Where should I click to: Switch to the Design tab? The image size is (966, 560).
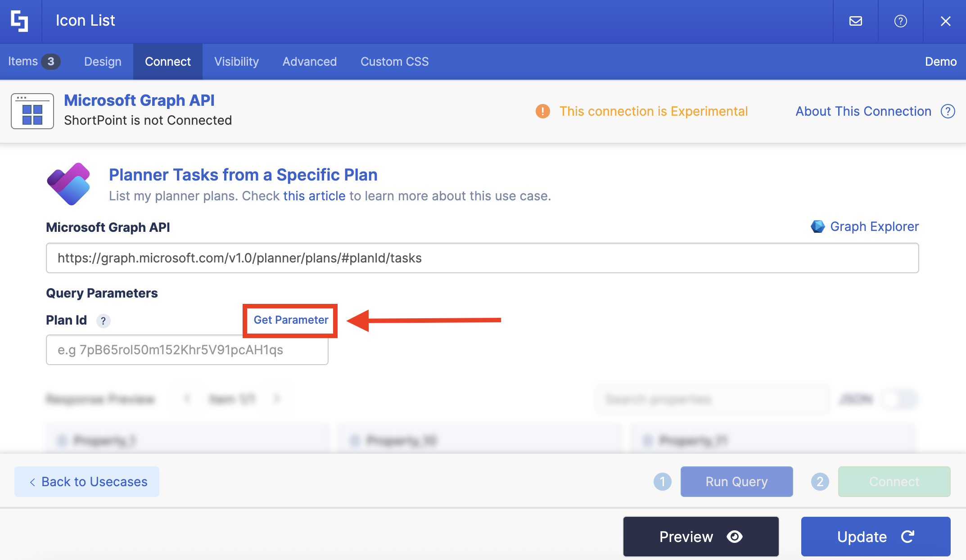[103, 62]
